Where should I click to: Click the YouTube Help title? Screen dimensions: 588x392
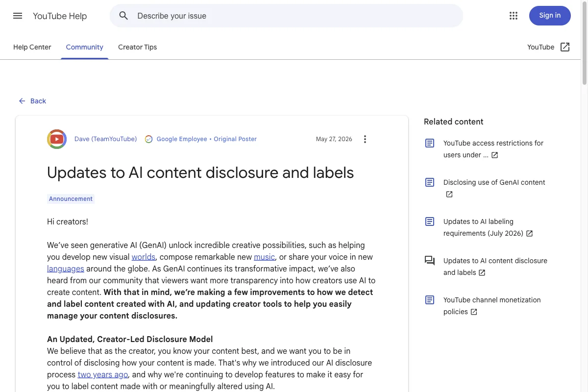click(x=60, y=16)
